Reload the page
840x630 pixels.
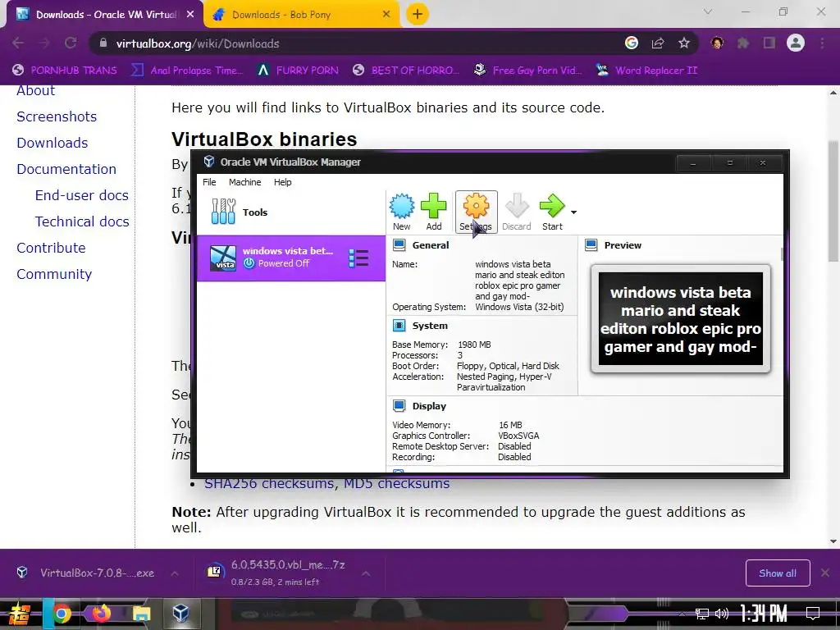pyautogui.click(x=71, y=43)
